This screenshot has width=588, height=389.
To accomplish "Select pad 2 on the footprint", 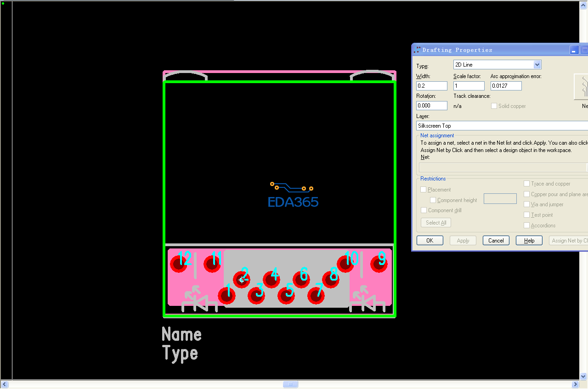I will click(x=242, y=279).
